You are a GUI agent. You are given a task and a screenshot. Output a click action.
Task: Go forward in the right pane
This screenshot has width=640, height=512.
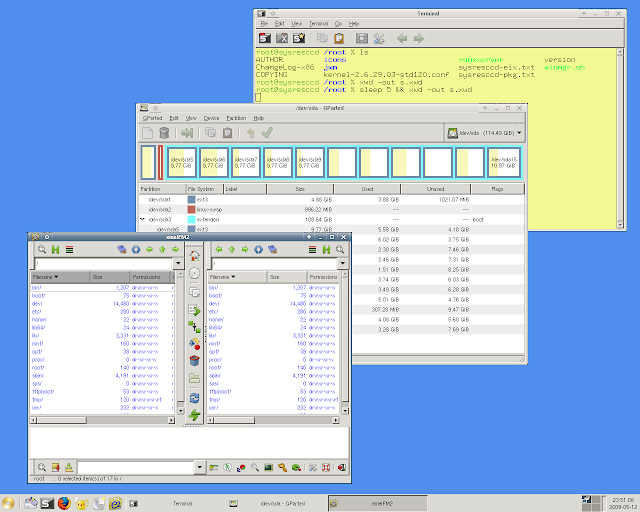click(245, 249)
